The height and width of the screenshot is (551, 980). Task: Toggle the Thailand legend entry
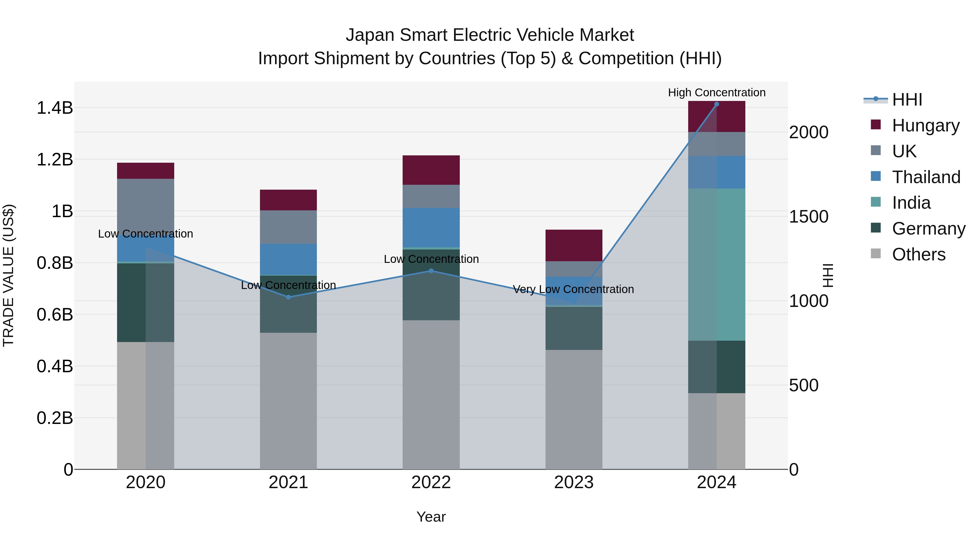[x=915, y=177]
